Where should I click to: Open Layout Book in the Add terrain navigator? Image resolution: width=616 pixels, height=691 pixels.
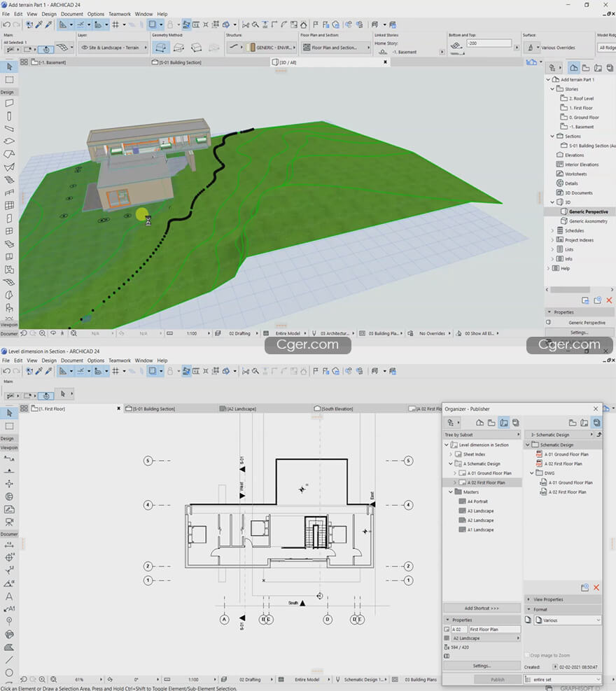598,68
